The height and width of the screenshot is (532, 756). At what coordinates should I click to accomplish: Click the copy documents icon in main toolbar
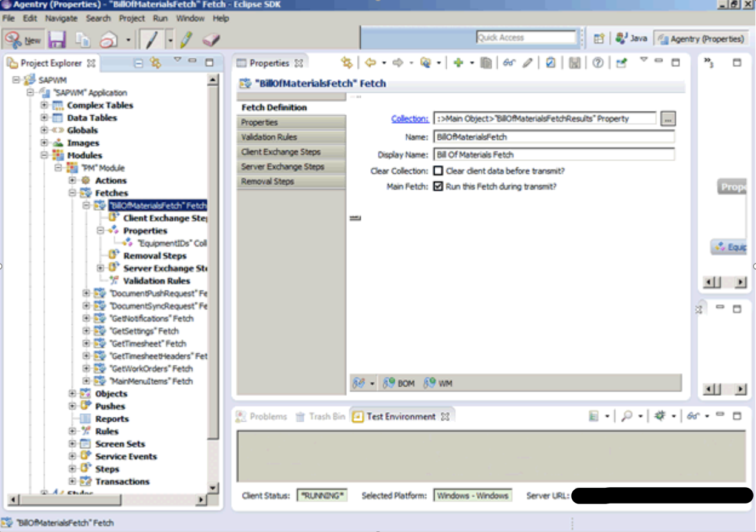pyautogui.click(x=83, y=40)
